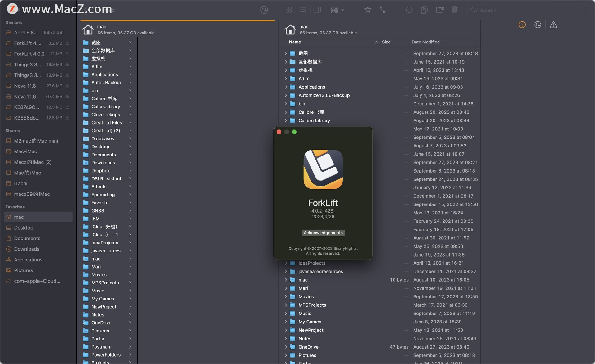Open com~apple~Cloud... favorite
This screenshot has height=364, width=595.
point(38,281)
